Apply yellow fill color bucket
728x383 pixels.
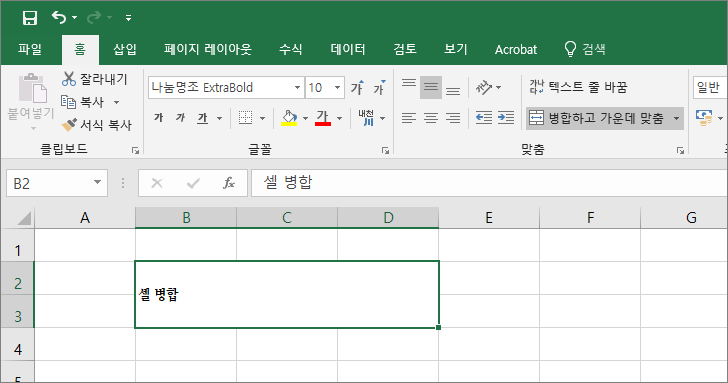coord(289,118)
